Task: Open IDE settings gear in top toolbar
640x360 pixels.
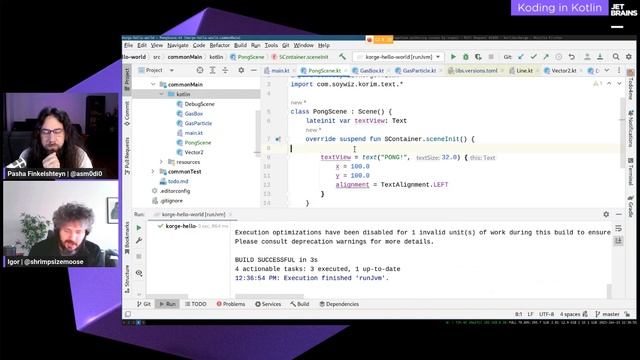Action: (629, 57)
